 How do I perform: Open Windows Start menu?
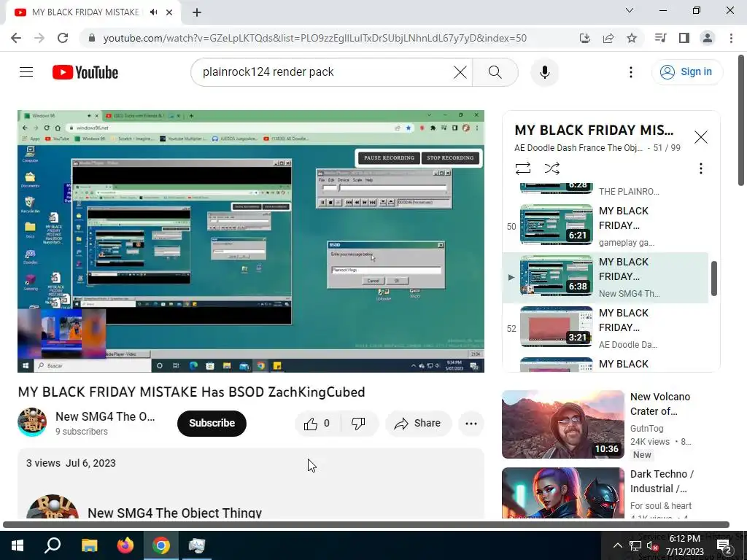pyautogui.click(x=18, y=545)
